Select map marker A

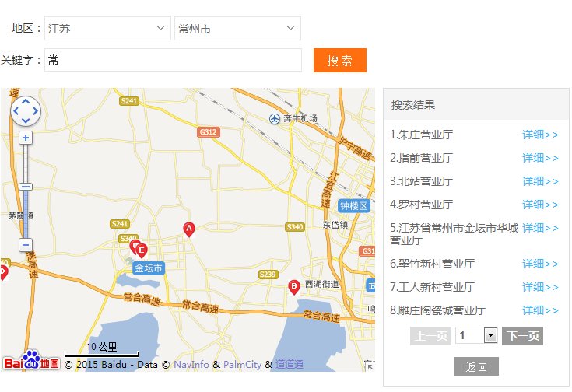click(189, 229)
